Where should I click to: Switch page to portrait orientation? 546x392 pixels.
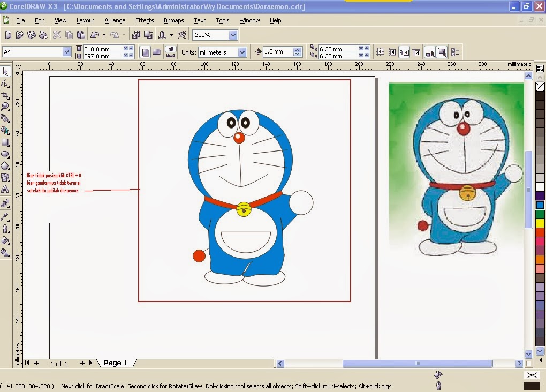(145, 52)
